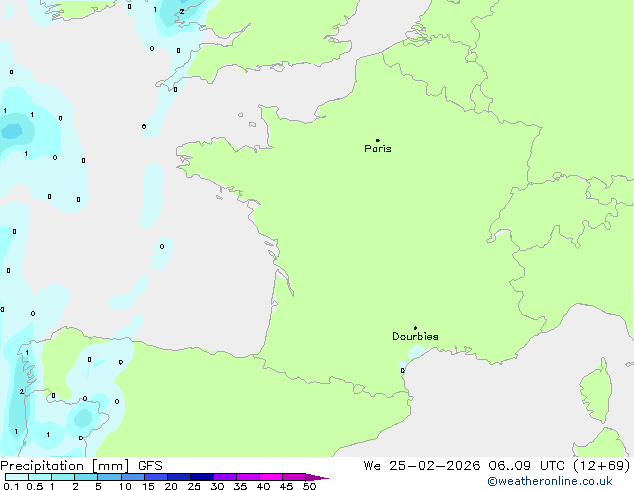Pick the 0.5–1 mm legend color swatch
This screenshot has width=634, height=490.
click(40, 477)
